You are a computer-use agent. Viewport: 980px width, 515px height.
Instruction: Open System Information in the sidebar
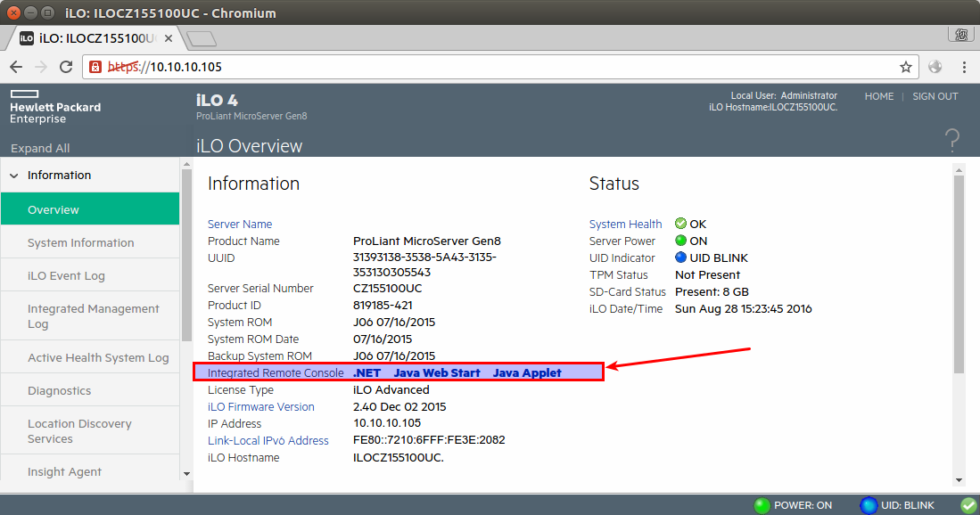(90, 242)
